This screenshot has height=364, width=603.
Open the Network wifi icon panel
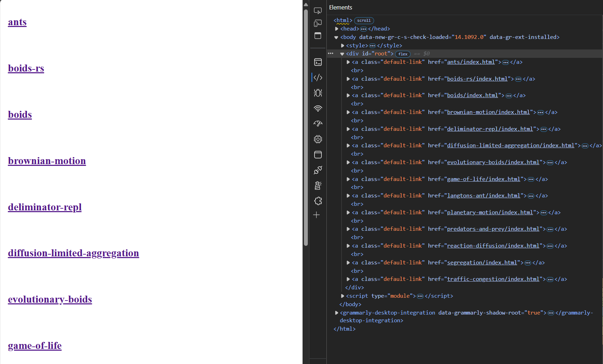click(318, 108)
